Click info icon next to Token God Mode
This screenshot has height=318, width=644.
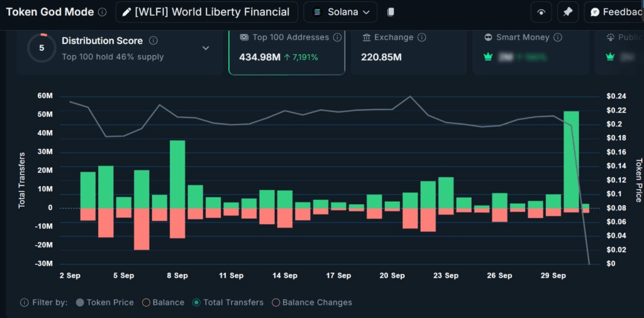point(103,12)
